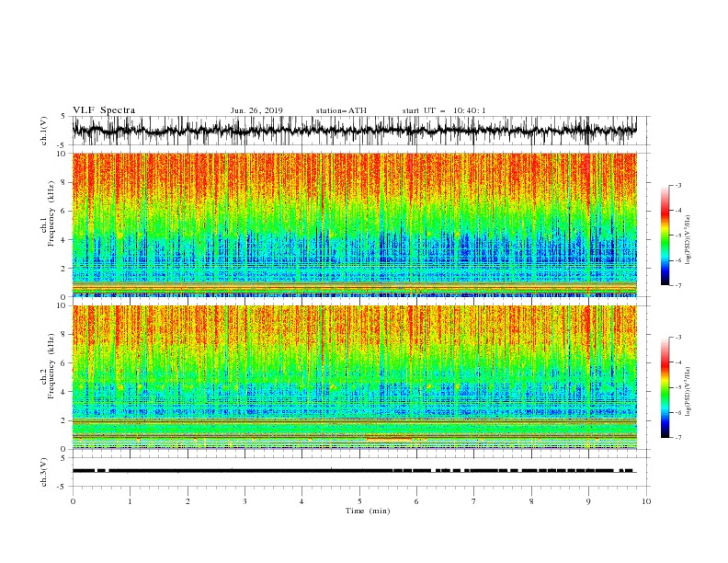The width and height of the screenshot is (728, 563).
Task: Click the time axis tick label '6'
Action: click(x=416, y=501)
